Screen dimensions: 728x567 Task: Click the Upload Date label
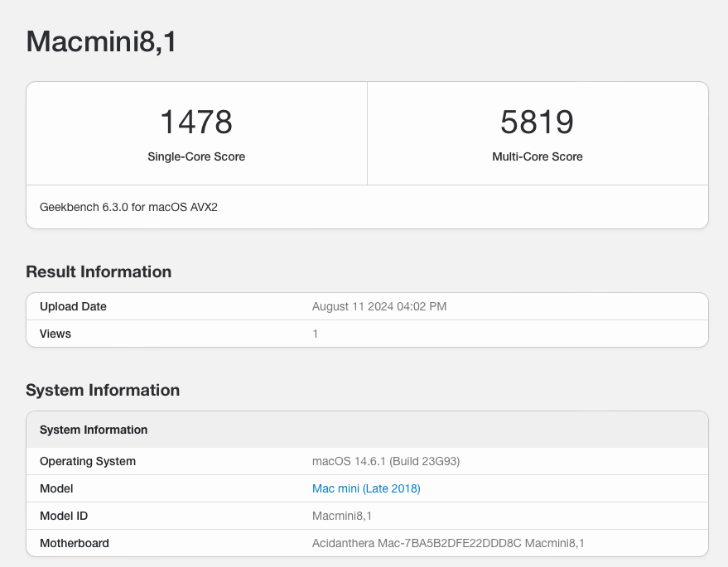pyautogui.click(x=73, y=306)
